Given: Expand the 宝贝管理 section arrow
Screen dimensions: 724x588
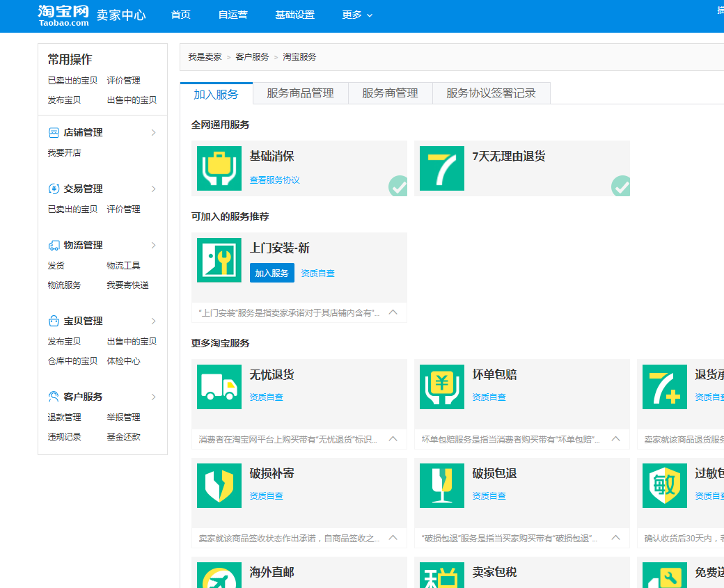Looking at the screenshot, I should point(153,321).
